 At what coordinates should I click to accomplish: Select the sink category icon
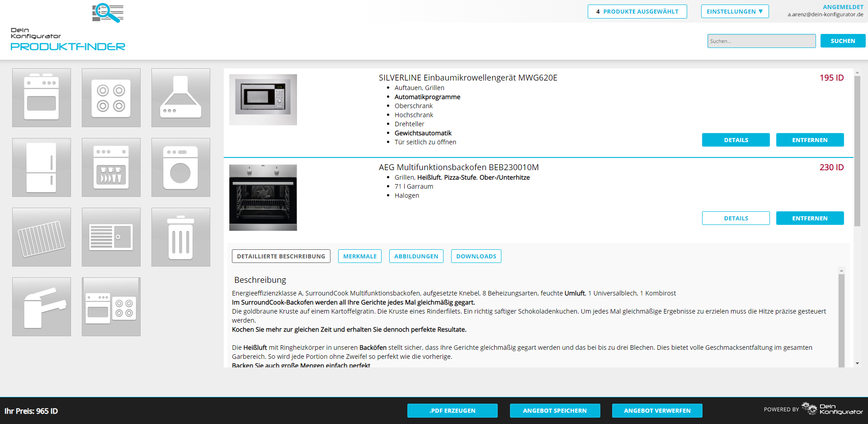point(111,237)
